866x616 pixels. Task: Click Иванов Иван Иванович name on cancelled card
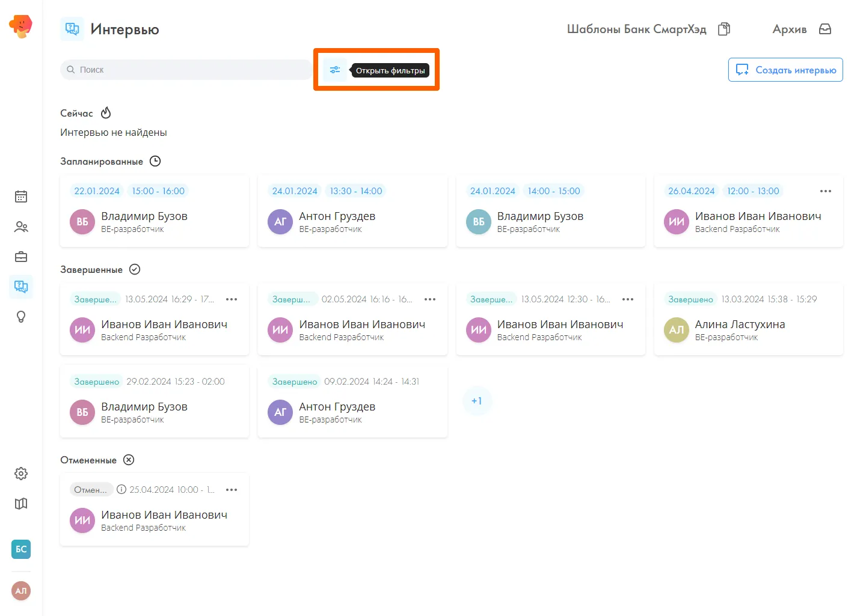coord(164,515)
